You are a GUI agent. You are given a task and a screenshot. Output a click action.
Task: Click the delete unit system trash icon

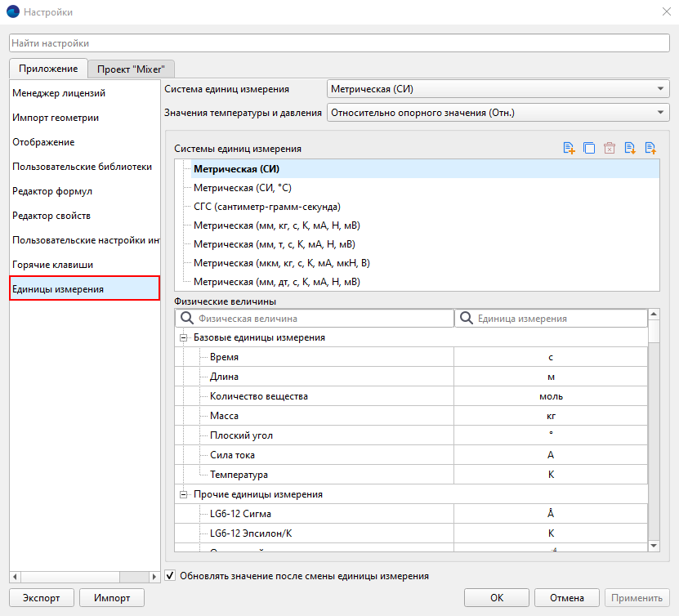609,148
